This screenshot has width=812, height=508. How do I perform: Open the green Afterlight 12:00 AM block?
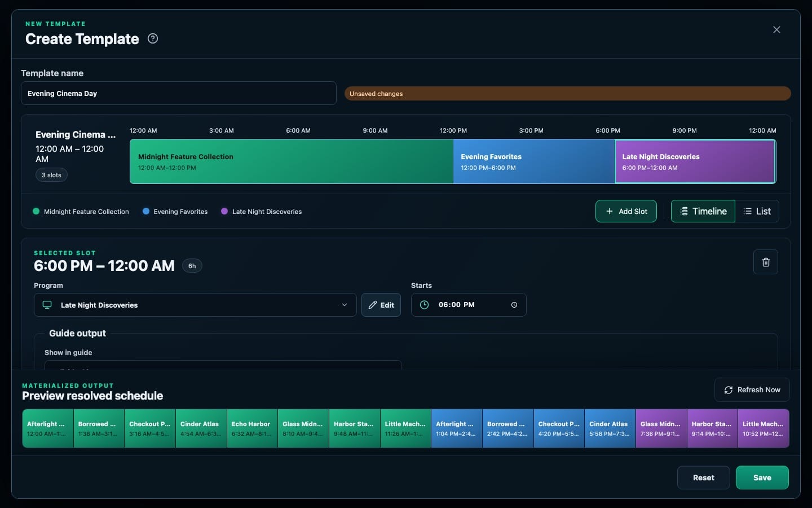coord(48,428)
